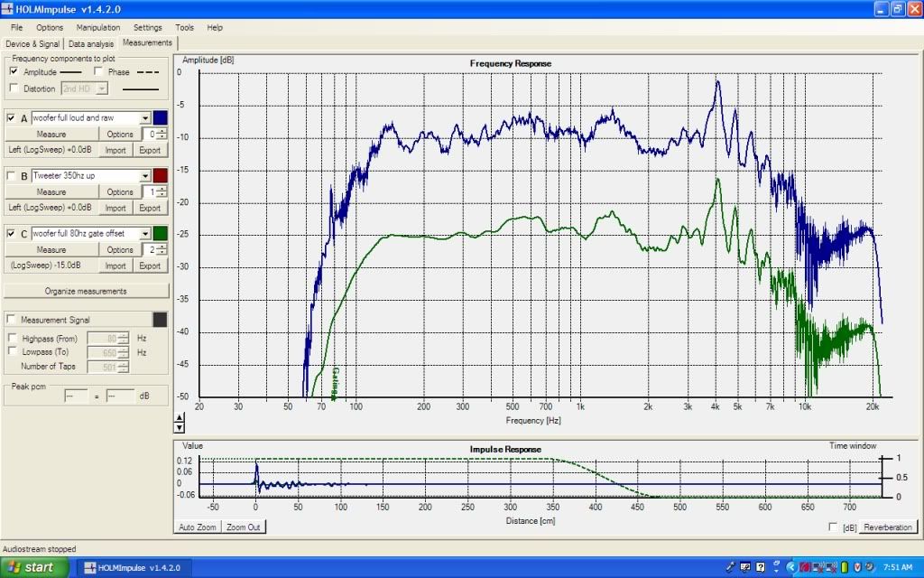Change the green color swatch for measurement C
Image resolution: width=924 pixels, height=578 pixels.
tap(161, 234)
